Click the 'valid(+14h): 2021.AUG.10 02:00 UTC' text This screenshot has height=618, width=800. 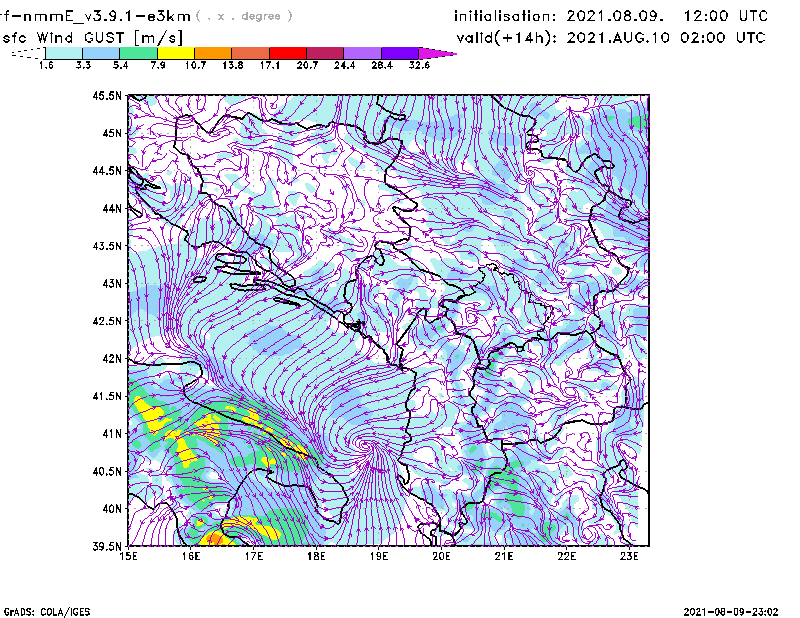click(611, 38)
